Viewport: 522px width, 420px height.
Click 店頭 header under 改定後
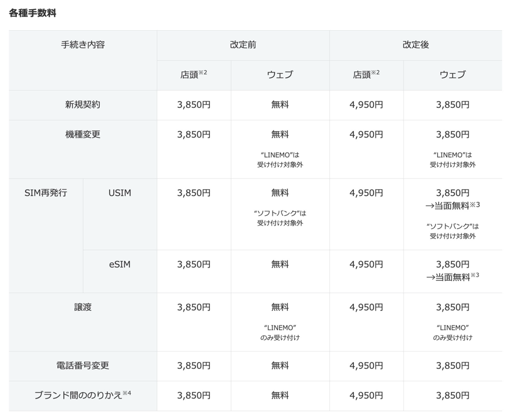[366, 74]
